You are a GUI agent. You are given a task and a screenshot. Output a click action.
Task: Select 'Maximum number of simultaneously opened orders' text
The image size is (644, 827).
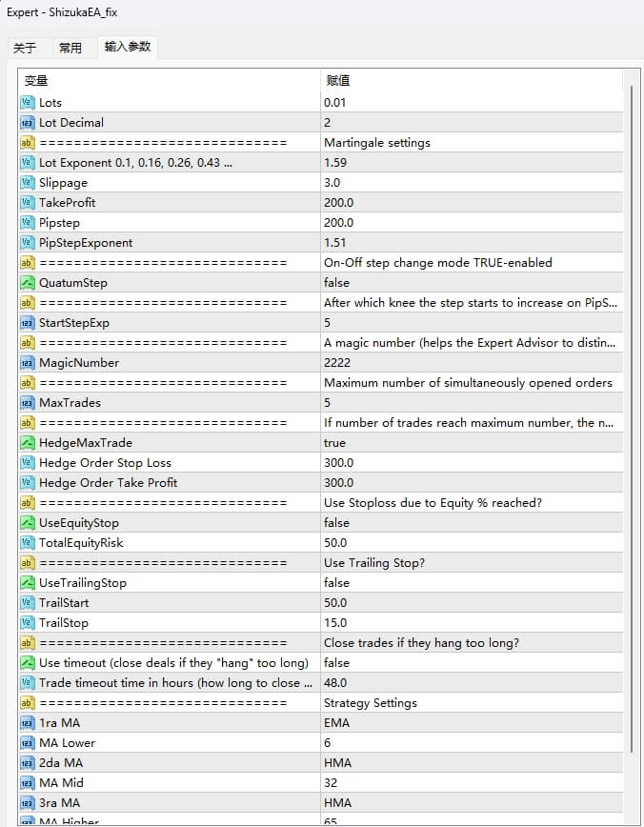(x=468, y=383)
